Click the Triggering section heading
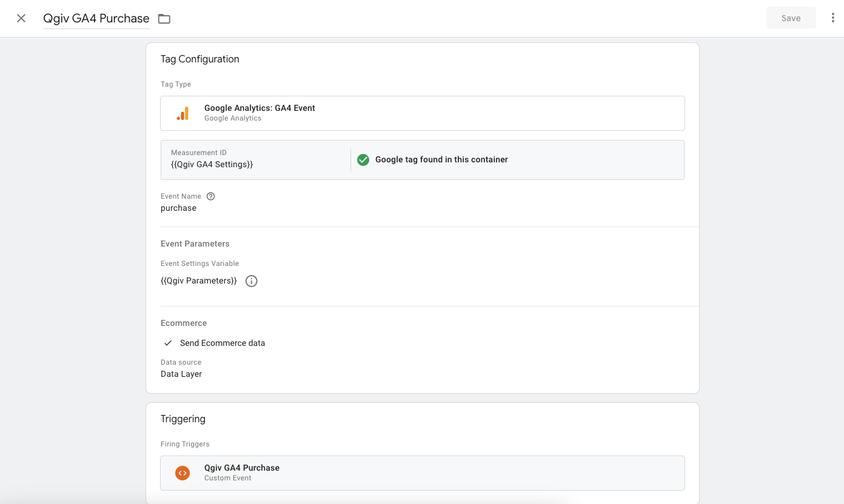 pos(183,419)
